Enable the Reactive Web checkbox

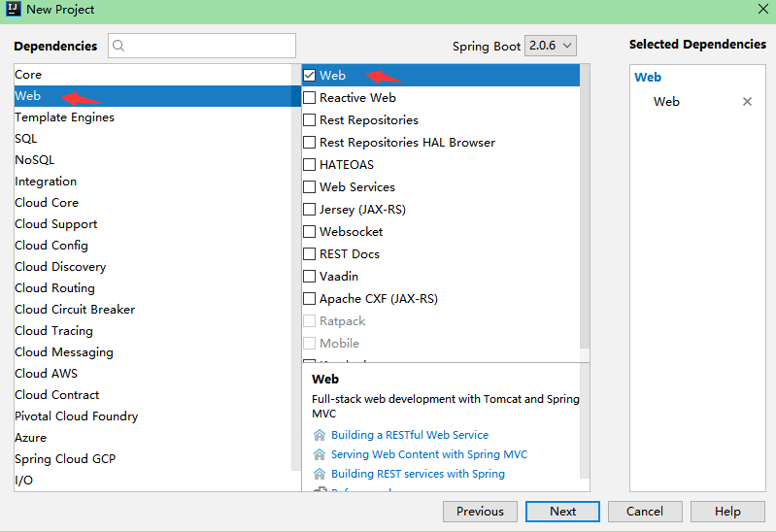tap(309, 97)
